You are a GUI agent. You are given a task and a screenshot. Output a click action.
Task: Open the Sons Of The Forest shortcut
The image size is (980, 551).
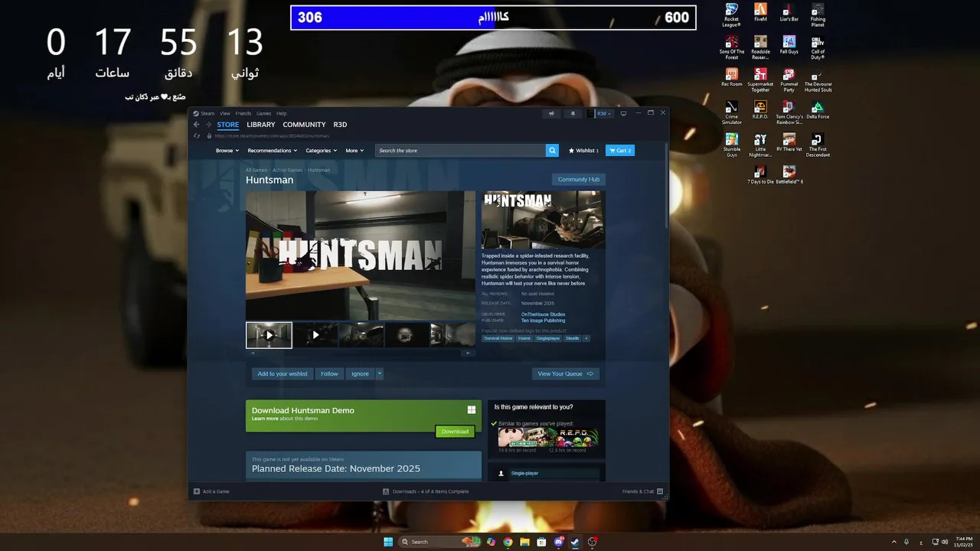click(x=732, y=47)
